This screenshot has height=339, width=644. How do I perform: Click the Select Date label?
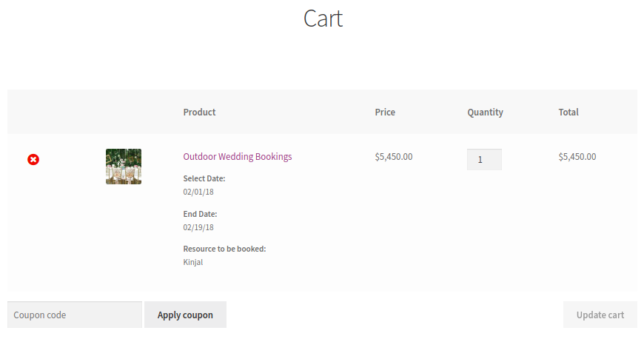204,178
